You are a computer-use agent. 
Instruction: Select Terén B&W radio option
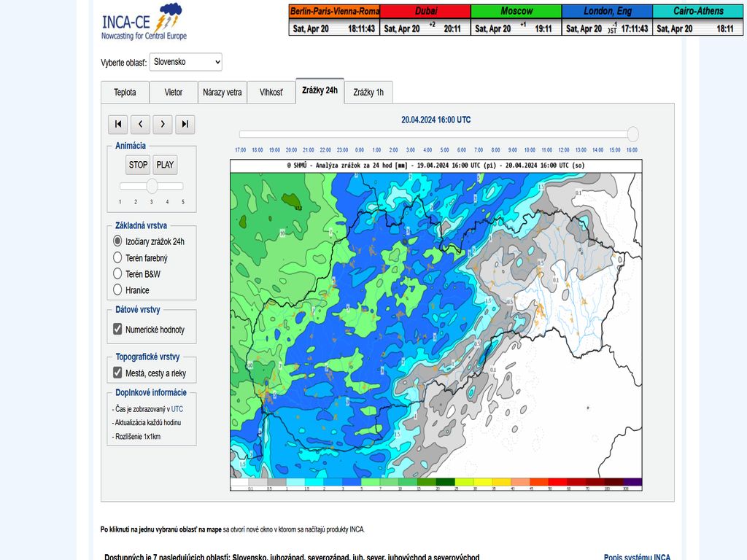click(117, 274)
